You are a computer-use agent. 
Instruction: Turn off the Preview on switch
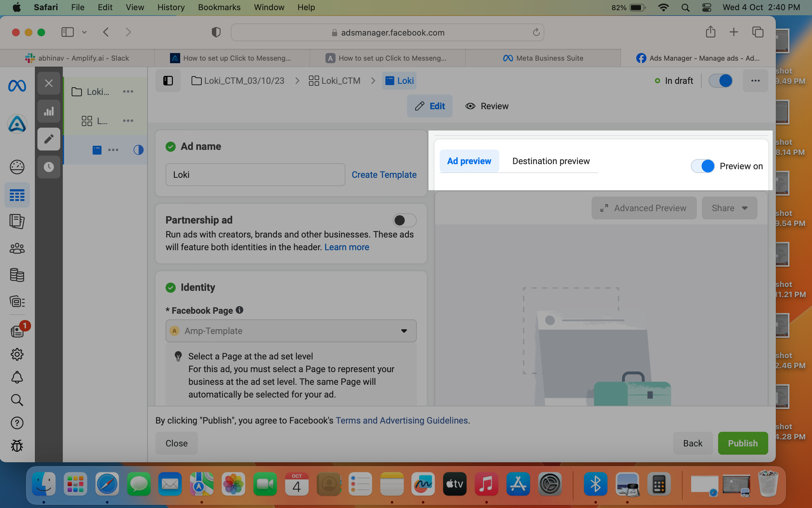(x=703, y=166)
